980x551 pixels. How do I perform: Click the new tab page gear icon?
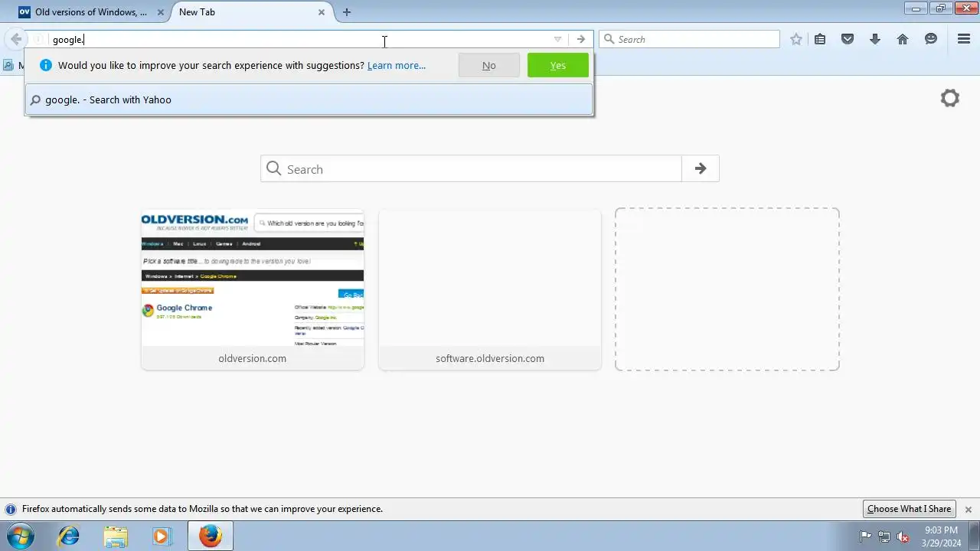tap(950, 98)
